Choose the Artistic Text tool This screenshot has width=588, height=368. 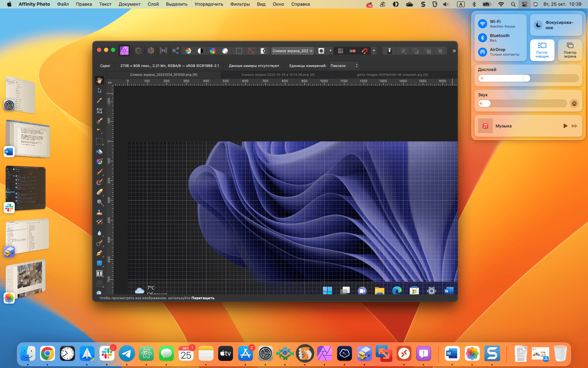click(x=99, y=273)
